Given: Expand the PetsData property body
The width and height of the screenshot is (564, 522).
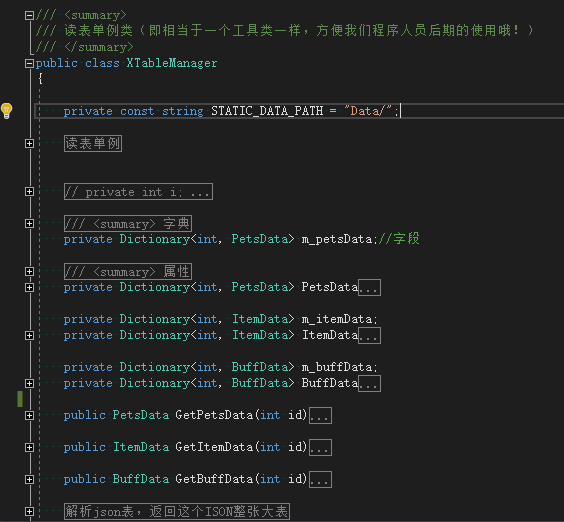Looking at the screenshot, I should click(x=29, y=287).
